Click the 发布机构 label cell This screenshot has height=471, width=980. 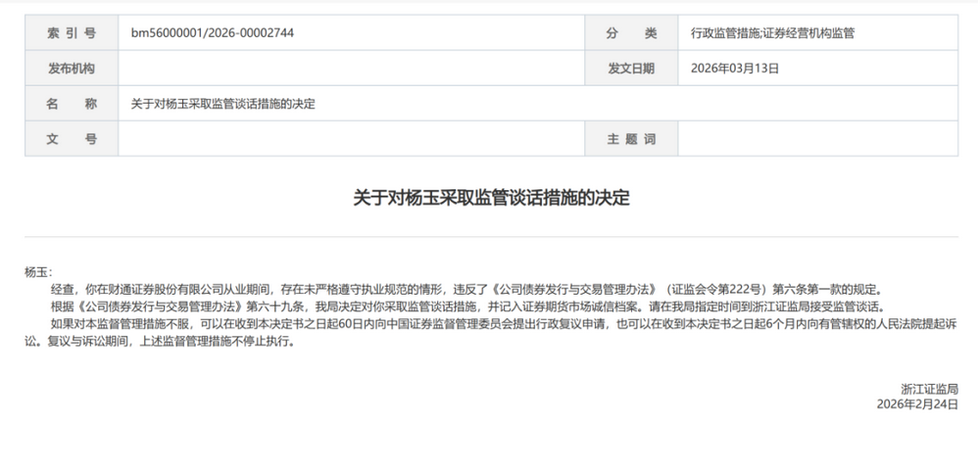click(72, 69)
